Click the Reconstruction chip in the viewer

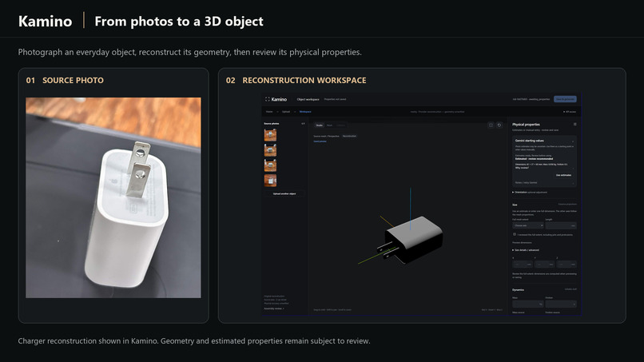tap(349, 136)
